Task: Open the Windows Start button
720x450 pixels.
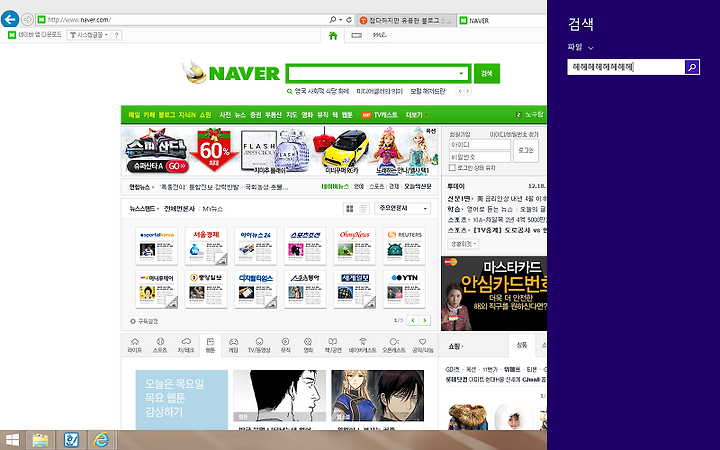Action: click(x=12, y=440)
